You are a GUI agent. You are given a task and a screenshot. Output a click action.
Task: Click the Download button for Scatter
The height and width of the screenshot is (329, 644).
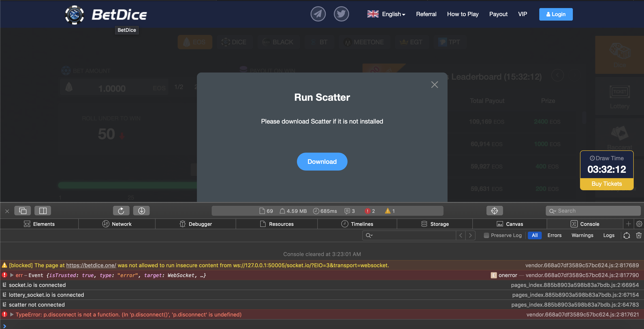point(322,162)
